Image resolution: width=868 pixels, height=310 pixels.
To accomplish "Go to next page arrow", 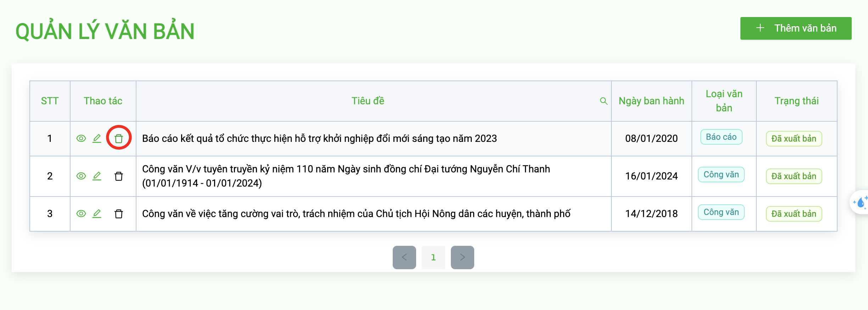I will tap(462, 257).
